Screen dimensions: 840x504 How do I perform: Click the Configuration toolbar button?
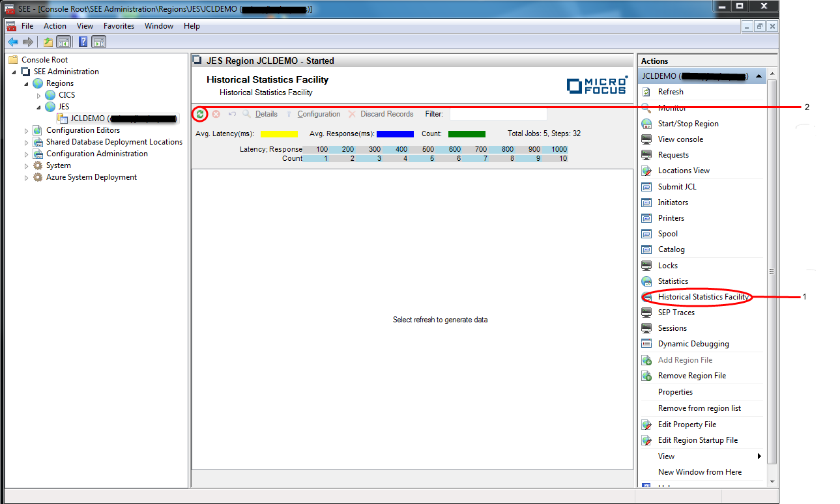pos(313,114)
